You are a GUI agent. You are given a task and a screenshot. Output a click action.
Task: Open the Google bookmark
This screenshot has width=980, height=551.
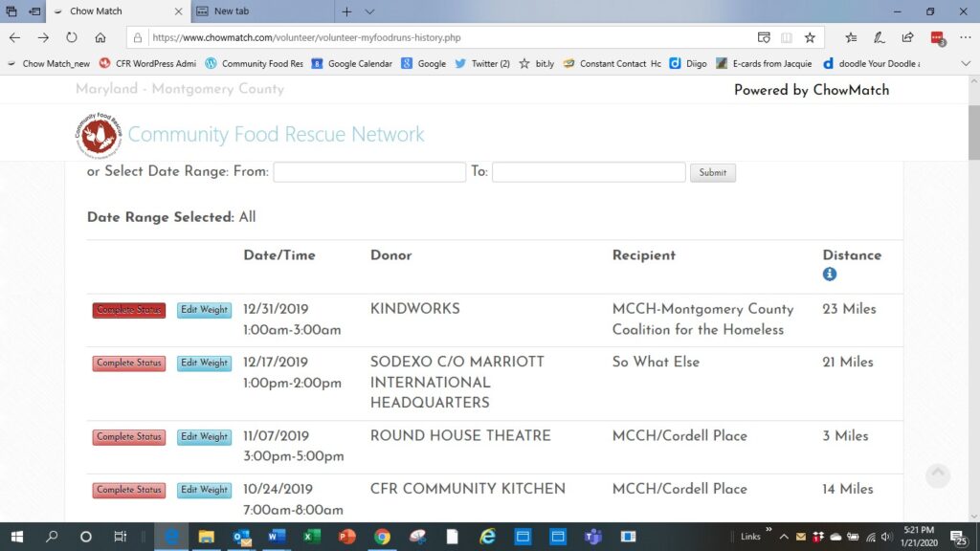[424, 64]
